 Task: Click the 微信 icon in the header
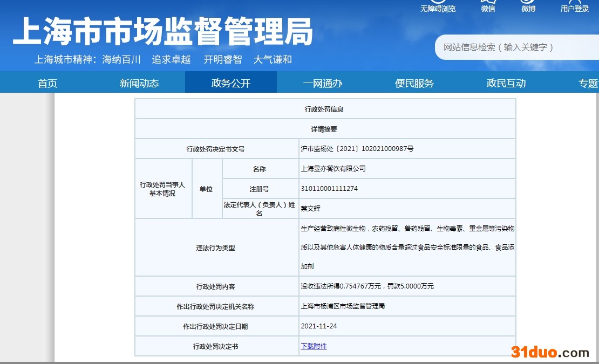(x=488, y=8)
